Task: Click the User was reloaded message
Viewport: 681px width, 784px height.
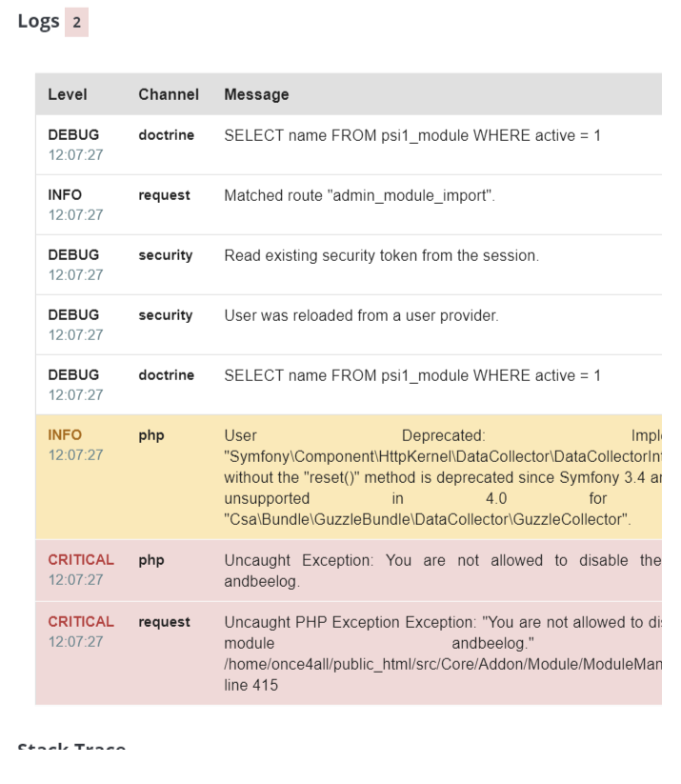Action: coord(361,315)
